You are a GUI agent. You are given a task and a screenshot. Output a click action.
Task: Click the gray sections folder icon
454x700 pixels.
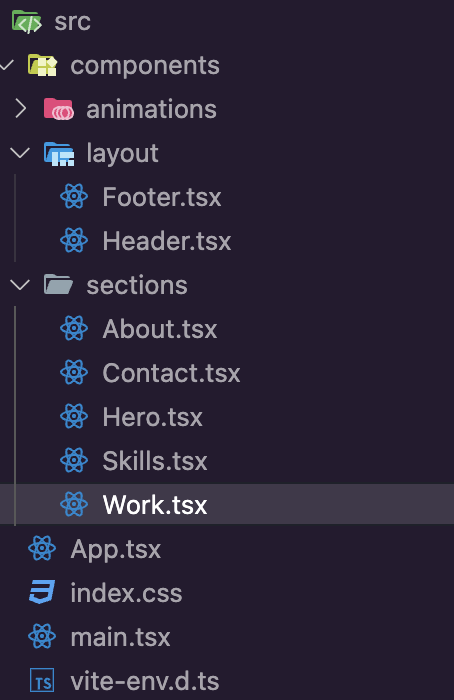[x=58, y=285]
